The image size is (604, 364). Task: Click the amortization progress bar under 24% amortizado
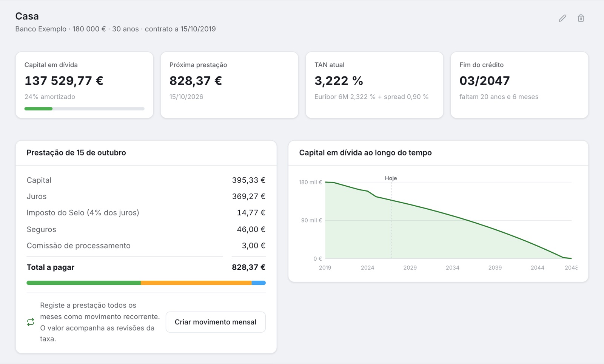pos(85,109)
